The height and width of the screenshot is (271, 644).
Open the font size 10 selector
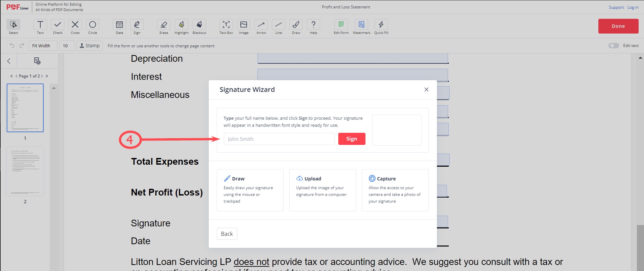(67, 46)
